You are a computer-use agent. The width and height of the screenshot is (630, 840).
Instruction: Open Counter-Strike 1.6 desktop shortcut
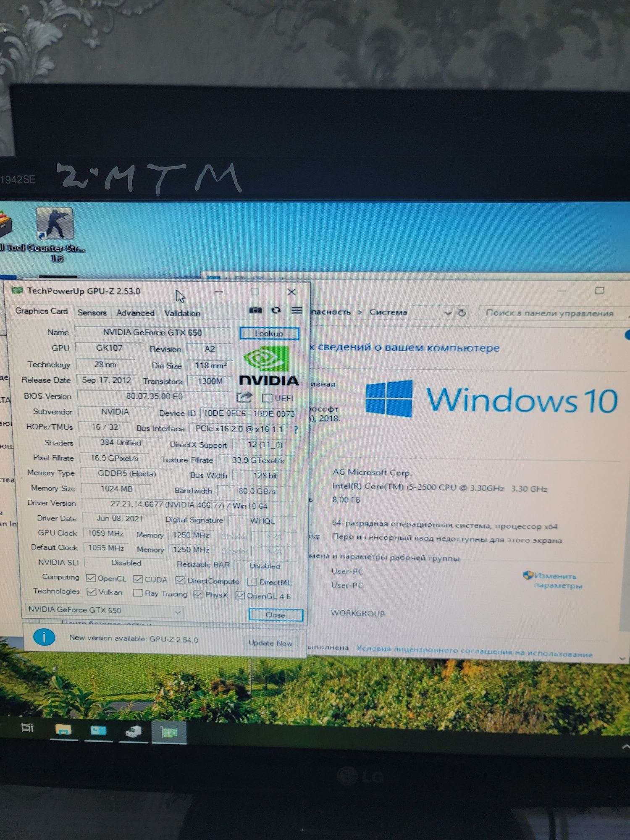pyautogui.click(x=55, y=234)
